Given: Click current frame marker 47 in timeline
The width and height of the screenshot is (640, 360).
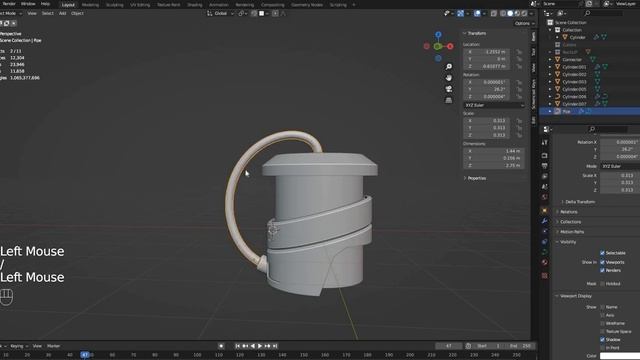Looking at the screenshot, I should tap(85, 355).
